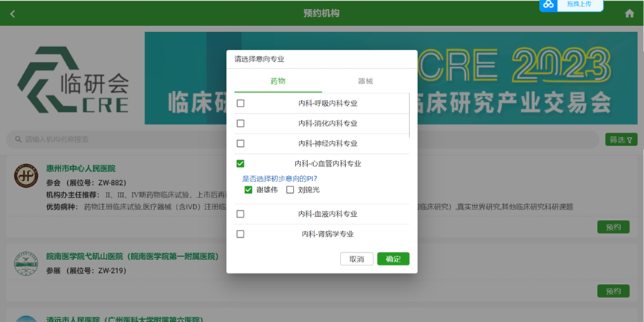Screen dimensions: 644x322
Task: Check 内科-神经内科专业 checkbox
Action: tap(240, 143)
